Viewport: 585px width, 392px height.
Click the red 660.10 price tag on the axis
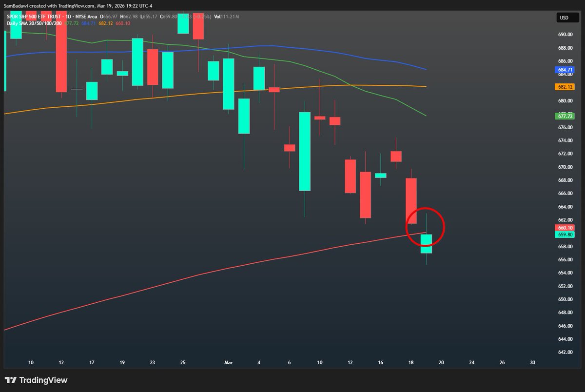click(x=565, y=227)
